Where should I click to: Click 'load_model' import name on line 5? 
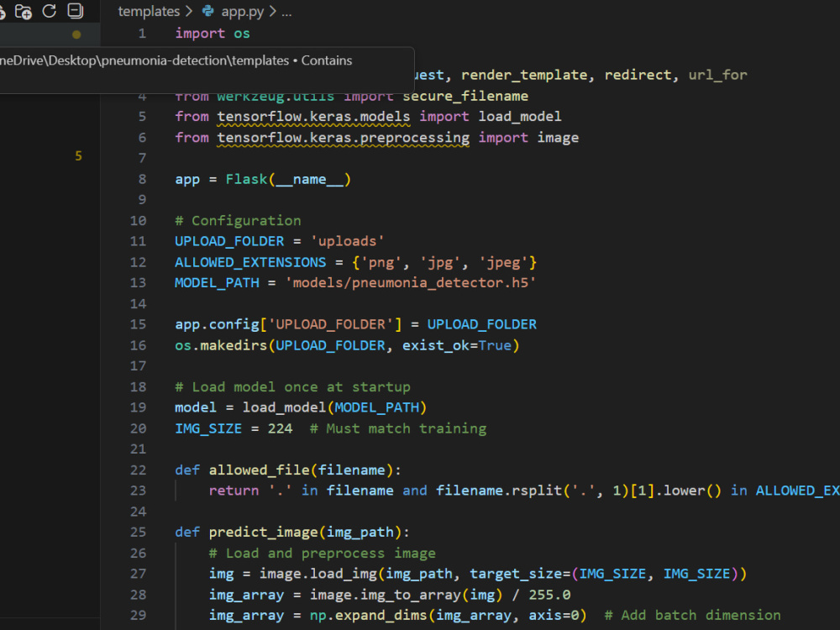point(520,117)
